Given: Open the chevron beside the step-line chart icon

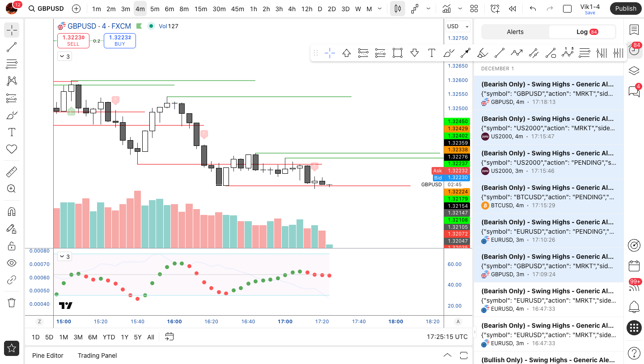Looking at the screenshot, I should tap(428, 9).
